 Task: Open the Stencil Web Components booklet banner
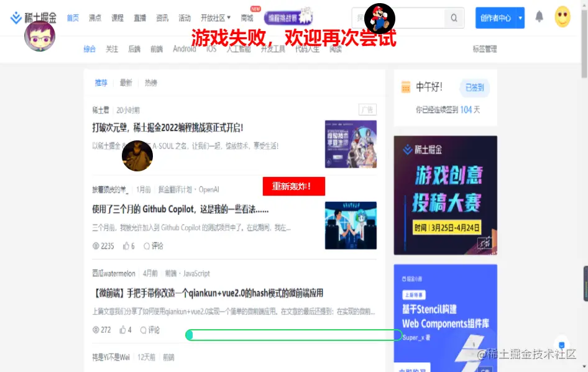click(446, 318)
